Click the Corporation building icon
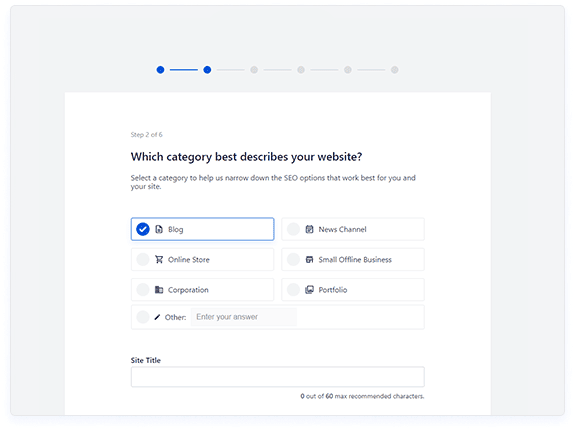The width and height of the screenshot is (575, 431). pos(159,290)
